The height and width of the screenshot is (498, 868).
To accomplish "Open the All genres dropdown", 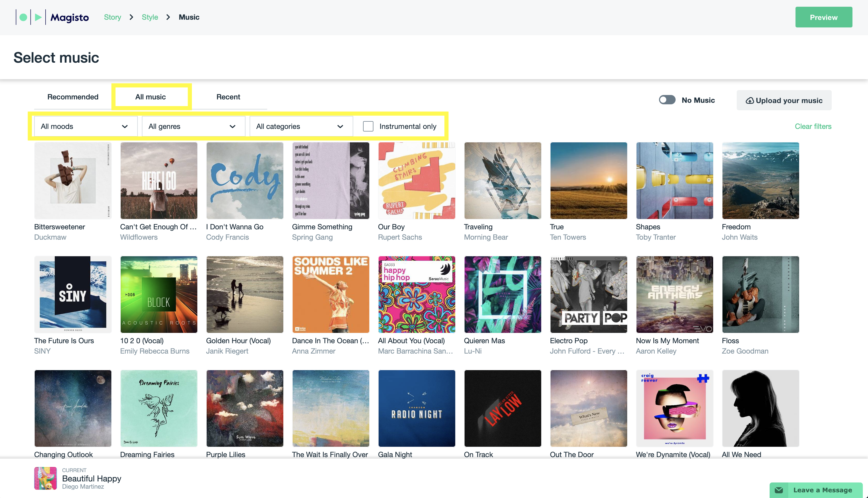I will click(x=193, y=126).
